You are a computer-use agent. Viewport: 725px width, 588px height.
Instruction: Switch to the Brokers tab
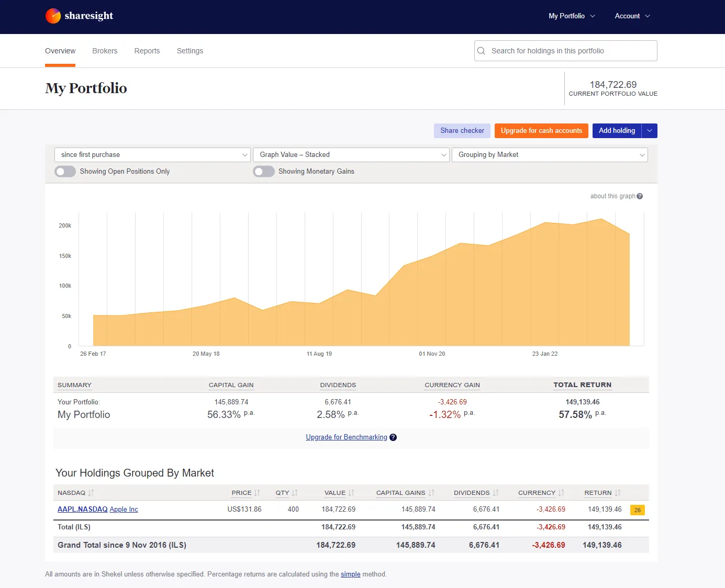105,51
